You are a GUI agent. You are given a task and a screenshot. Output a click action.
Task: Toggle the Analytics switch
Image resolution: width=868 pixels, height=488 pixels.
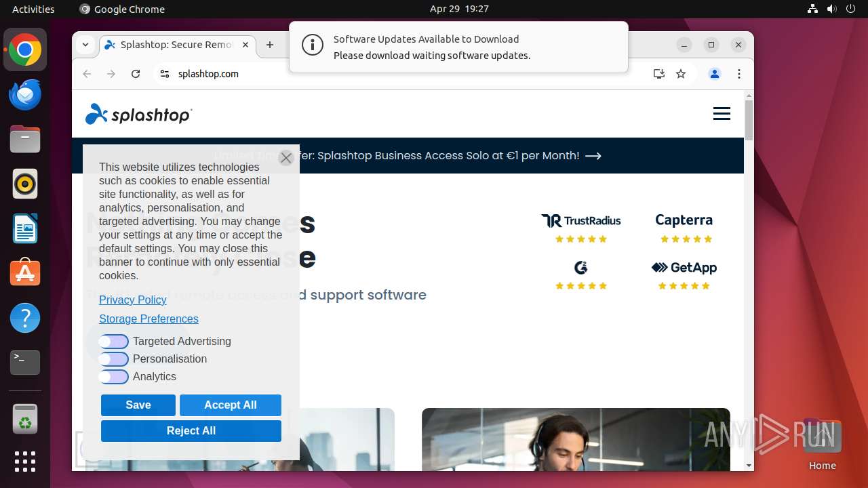(113, 377)
